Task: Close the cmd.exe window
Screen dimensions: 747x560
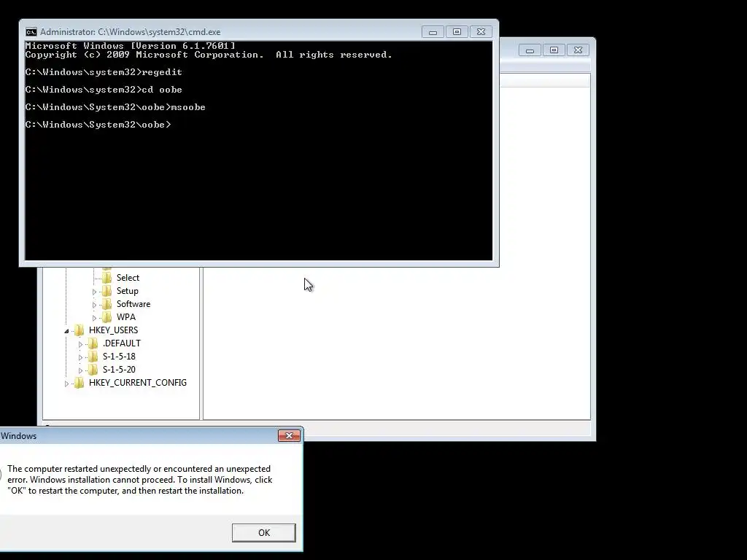Action: pos(481,32)
